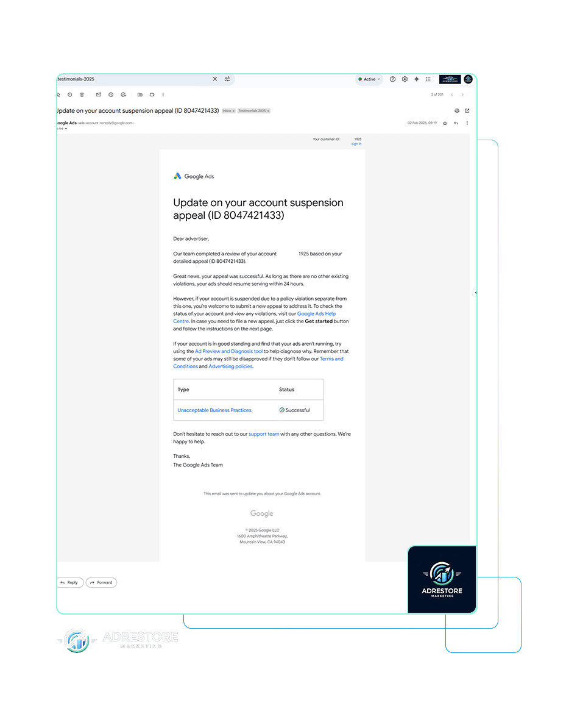Click the email subject heading text

tap(138, 111)
